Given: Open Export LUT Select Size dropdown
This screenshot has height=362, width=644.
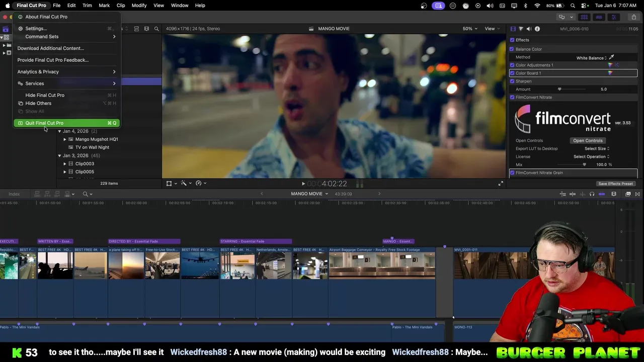Looking at the screenshot, I should click(x=597, y=149).
